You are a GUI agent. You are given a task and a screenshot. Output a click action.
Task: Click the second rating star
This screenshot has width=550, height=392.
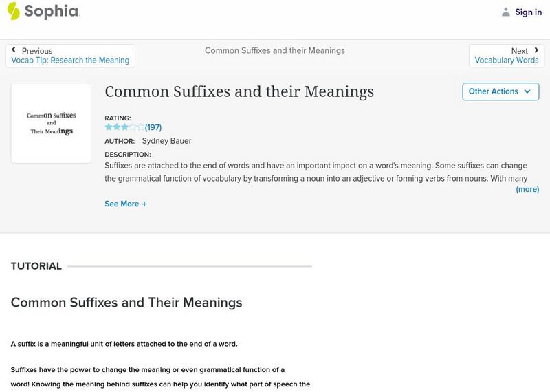[x=117, y=127]
